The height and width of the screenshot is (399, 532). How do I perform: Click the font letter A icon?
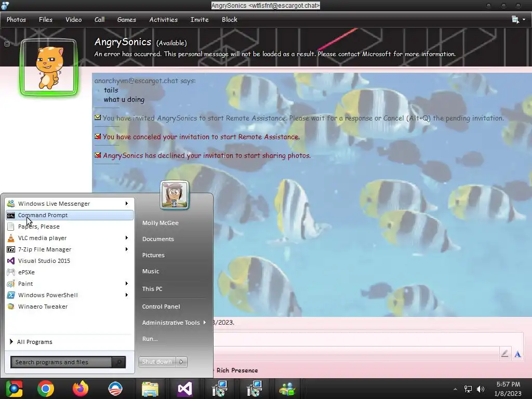click(x=517, y=354)
